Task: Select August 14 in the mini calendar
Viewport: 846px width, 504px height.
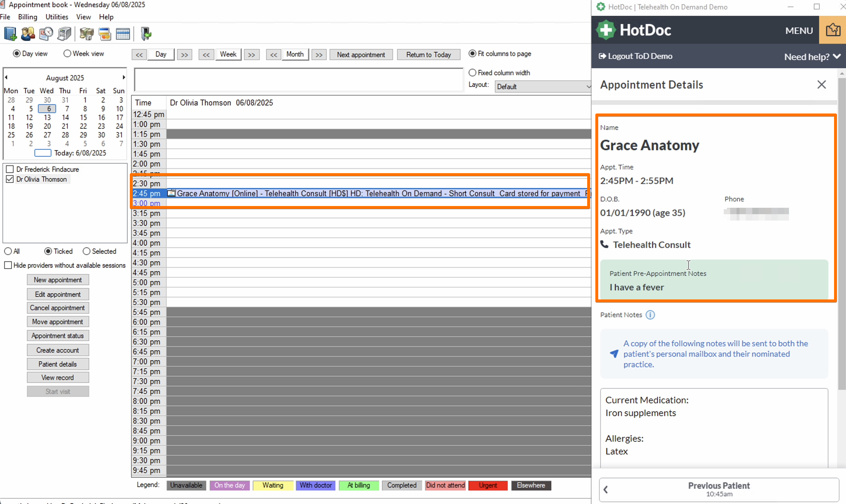Action: pos(65,118)
